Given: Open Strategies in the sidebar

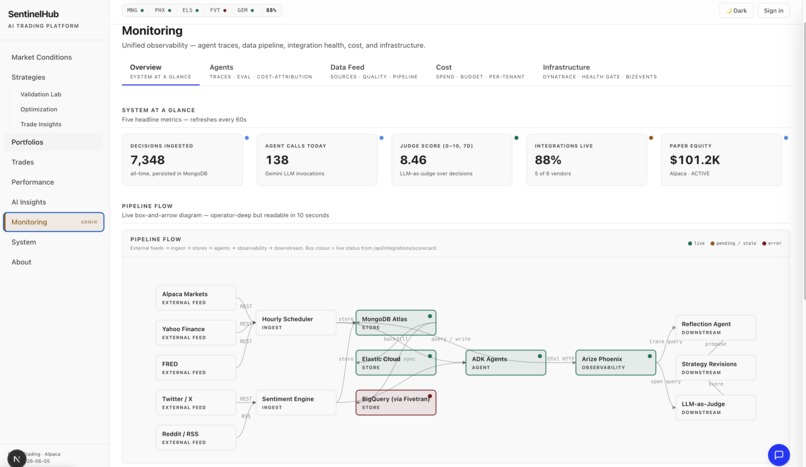Looking at the screenshot, I should [53, 77].
